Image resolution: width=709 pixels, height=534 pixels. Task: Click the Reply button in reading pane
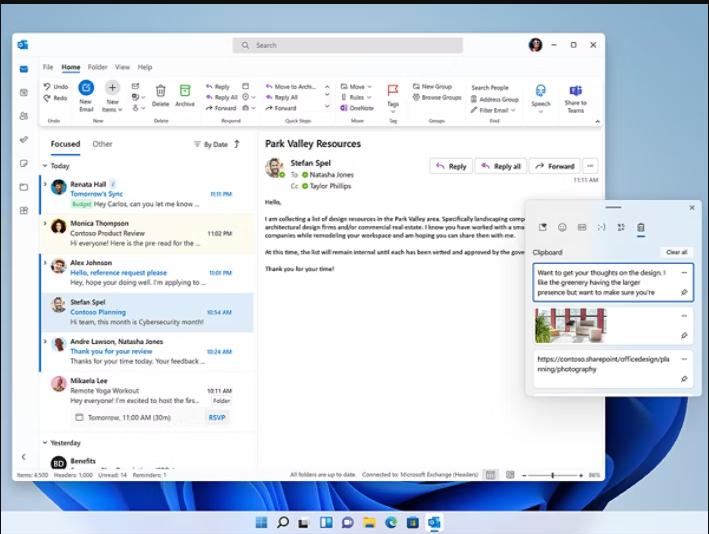click(451, 166)
